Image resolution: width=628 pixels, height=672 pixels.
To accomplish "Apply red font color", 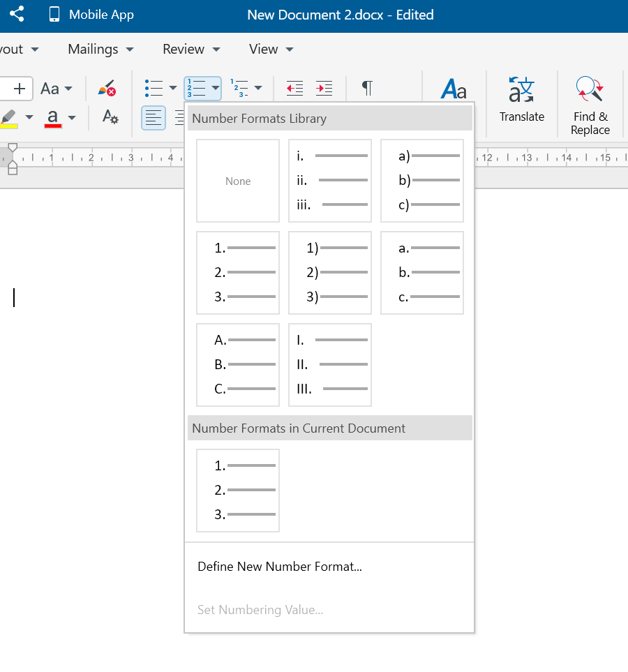I will point(53,119).
